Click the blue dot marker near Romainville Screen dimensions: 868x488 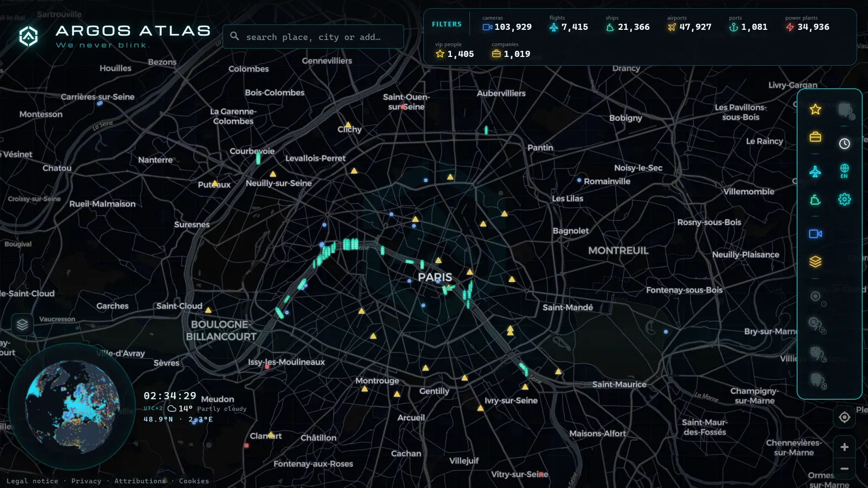(579, 180)
